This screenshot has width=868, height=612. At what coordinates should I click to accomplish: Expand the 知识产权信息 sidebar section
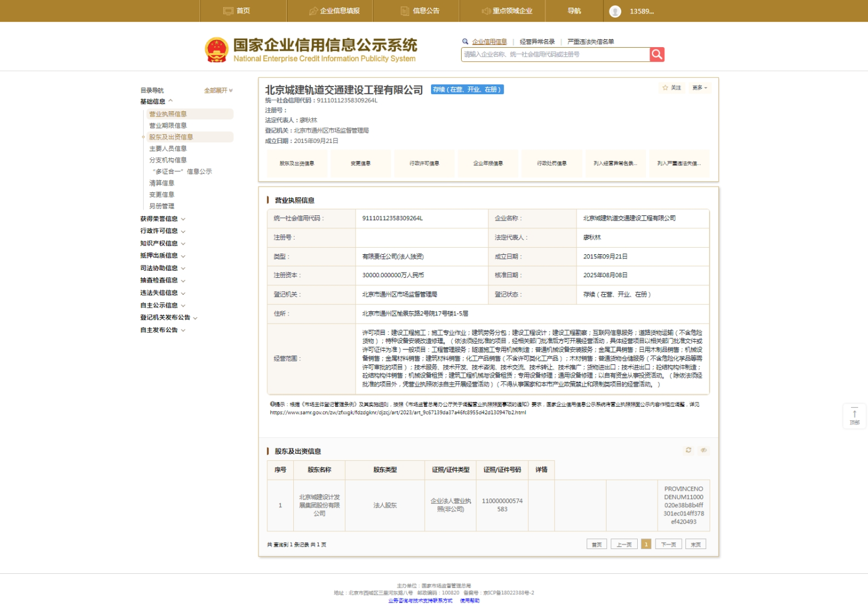click(x=163, y=244)
